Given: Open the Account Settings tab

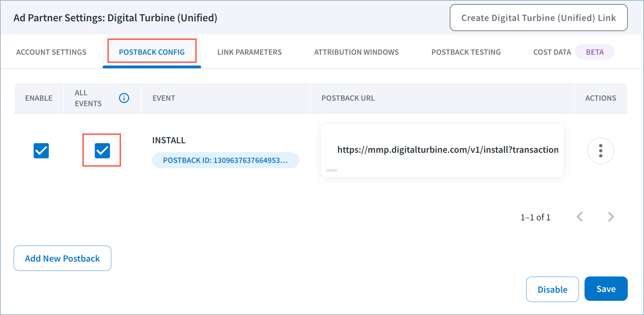Looking at the screenshot, I should 51,52.
